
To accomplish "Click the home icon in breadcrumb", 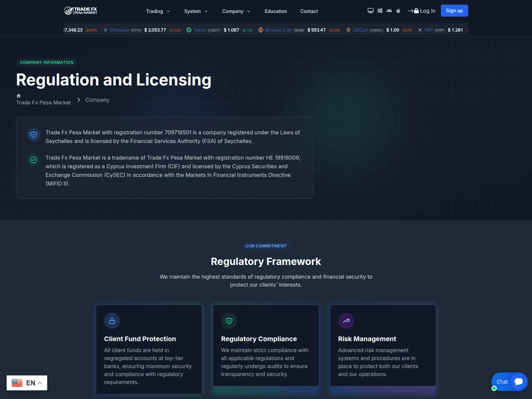I will tap(19, 96).
